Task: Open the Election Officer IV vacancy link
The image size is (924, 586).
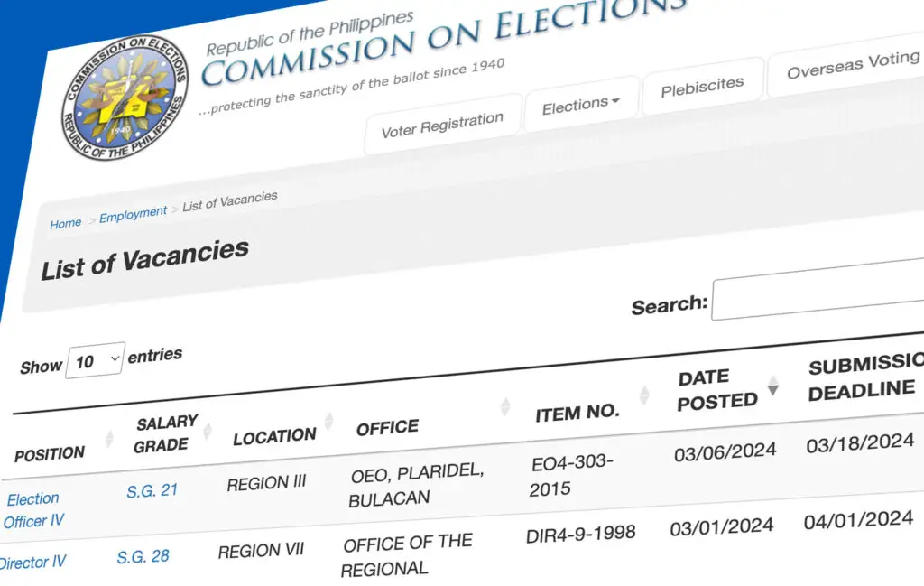Action: tap(33, 510)
